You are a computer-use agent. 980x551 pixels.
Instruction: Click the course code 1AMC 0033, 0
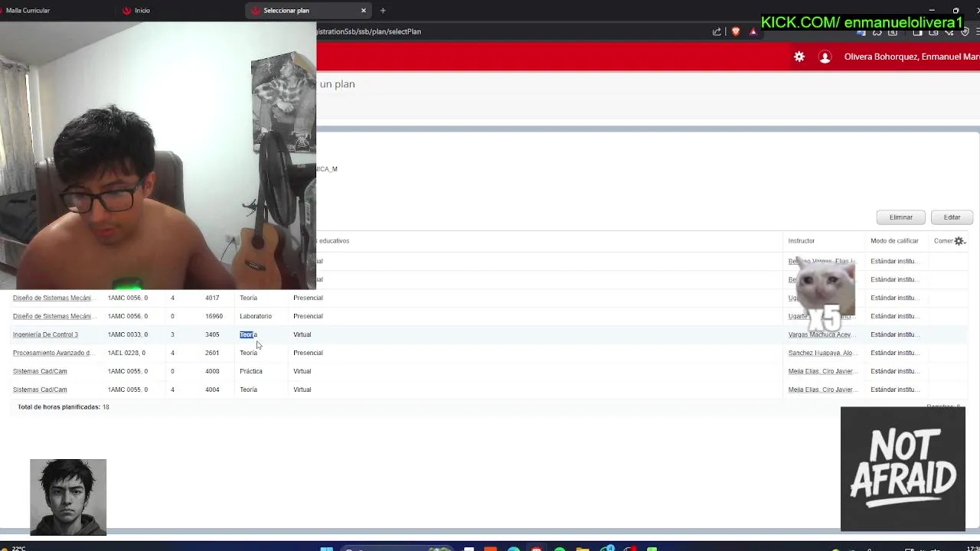tap(128, 334)
